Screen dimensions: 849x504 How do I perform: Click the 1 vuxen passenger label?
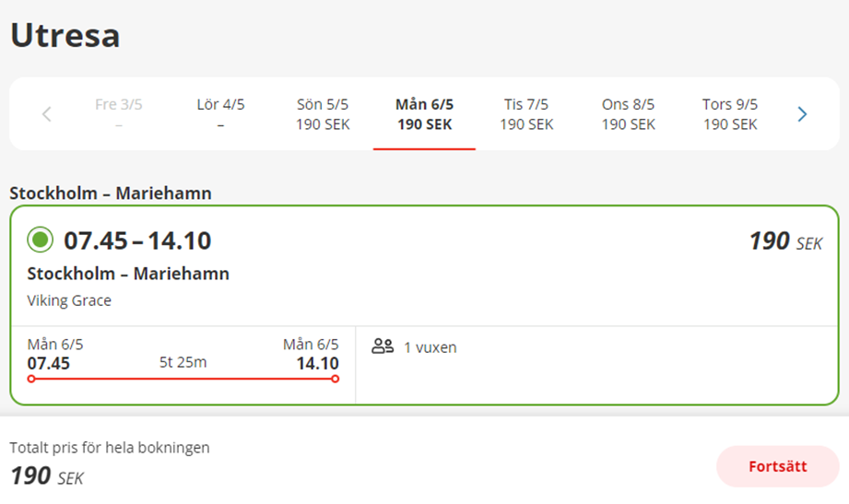tap(430, 347)
